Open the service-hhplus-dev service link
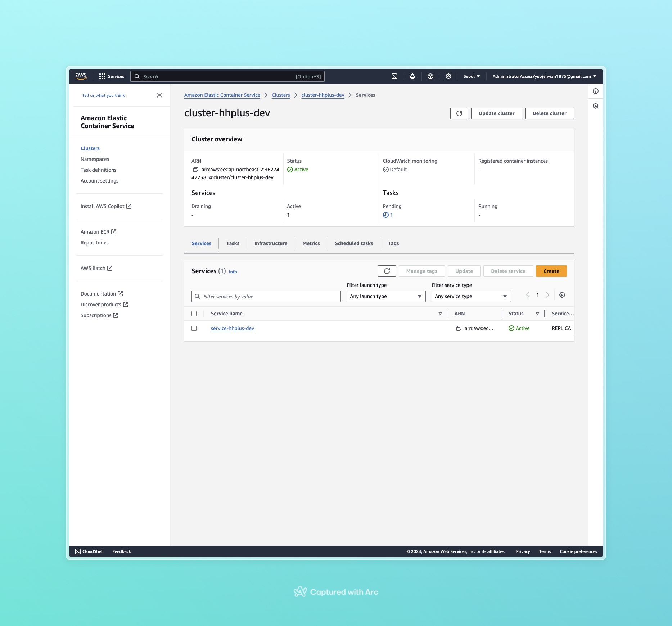This screenshot has width=672, height=626. pos(233,328)
